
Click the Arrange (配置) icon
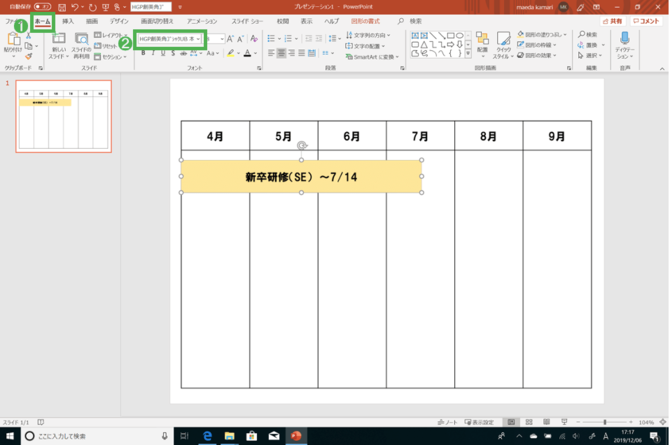pos(482,39)
